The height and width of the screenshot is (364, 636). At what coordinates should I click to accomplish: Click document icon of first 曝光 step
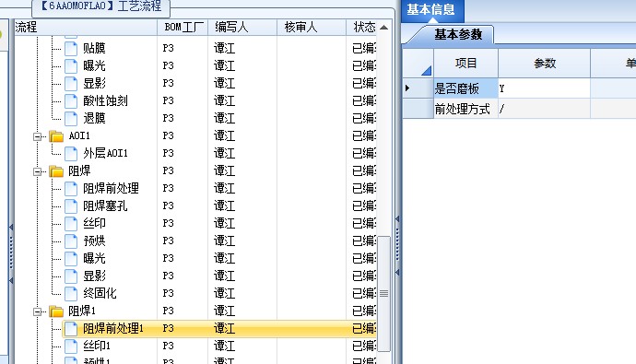pos(71,65)
